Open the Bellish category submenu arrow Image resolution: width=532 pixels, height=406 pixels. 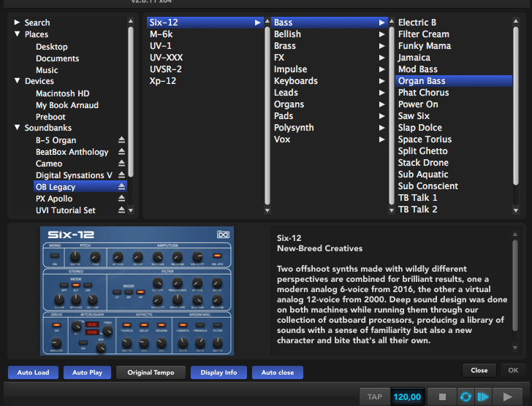click(x=381, y=34)
